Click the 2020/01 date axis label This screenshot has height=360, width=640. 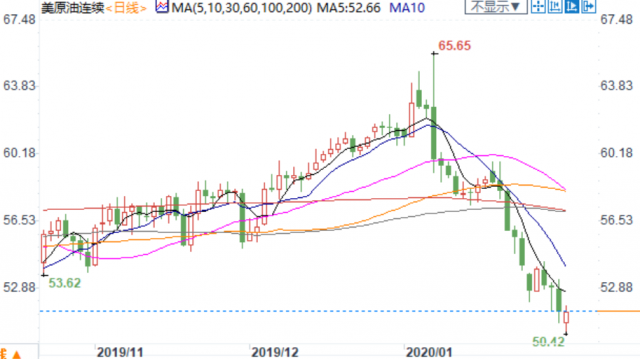point(429,352)
